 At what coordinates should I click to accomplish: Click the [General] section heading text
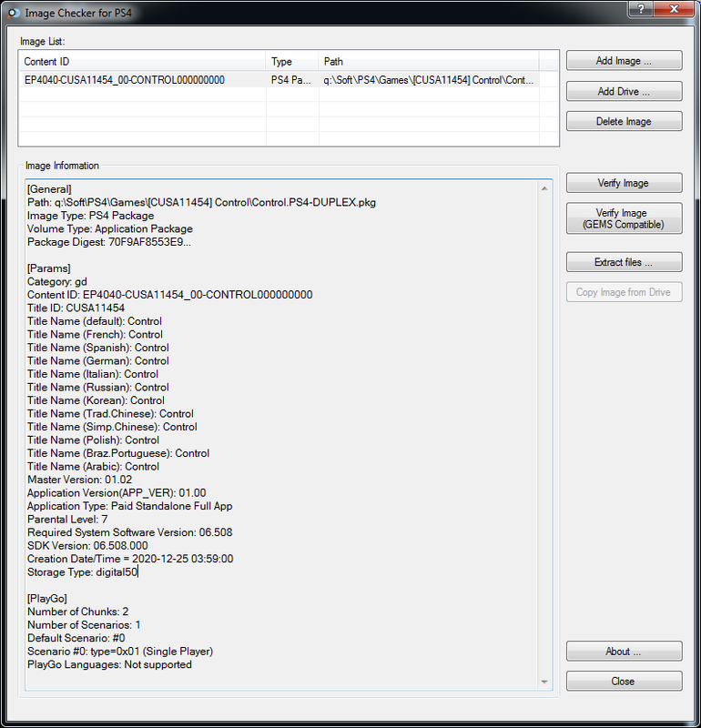(x=49, y=189)
